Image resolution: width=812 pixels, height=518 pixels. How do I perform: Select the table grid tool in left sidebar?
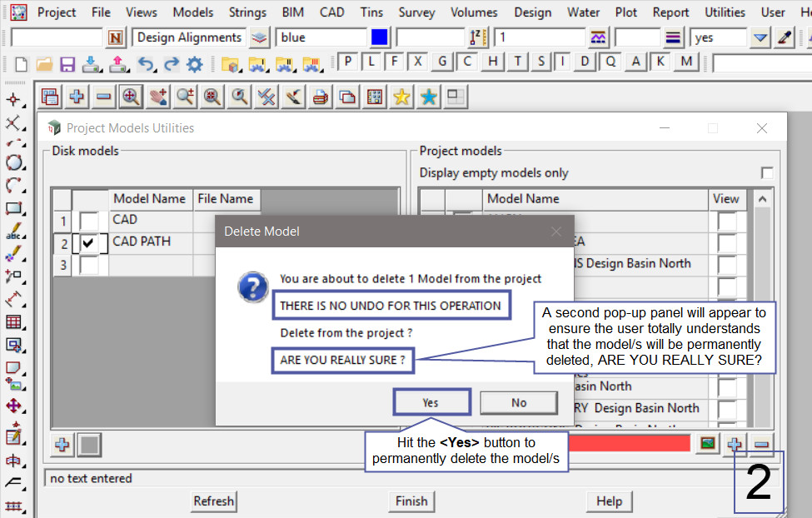[x=14, y=322]
